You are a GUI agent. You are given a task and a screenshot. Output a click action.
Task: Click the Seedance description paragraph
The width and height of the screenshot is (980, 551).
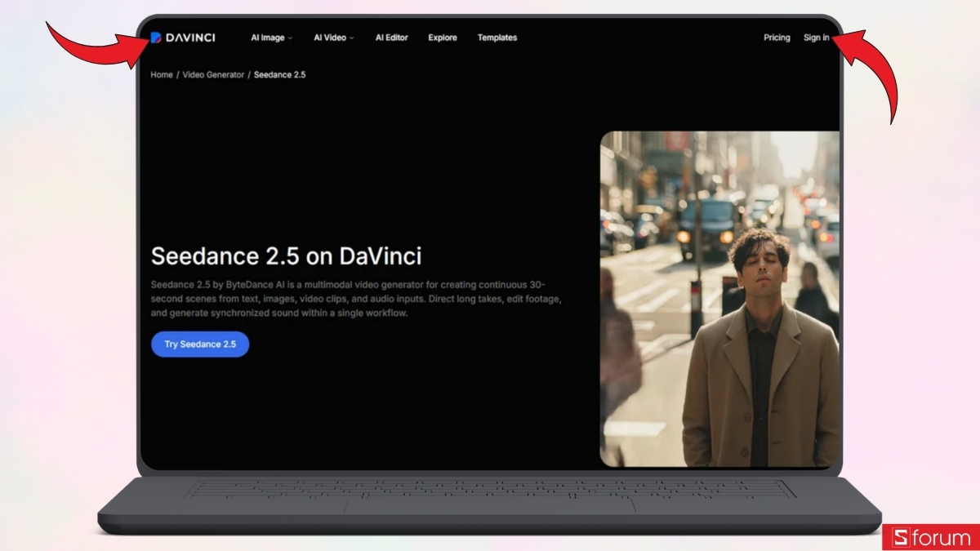(356, 299)
